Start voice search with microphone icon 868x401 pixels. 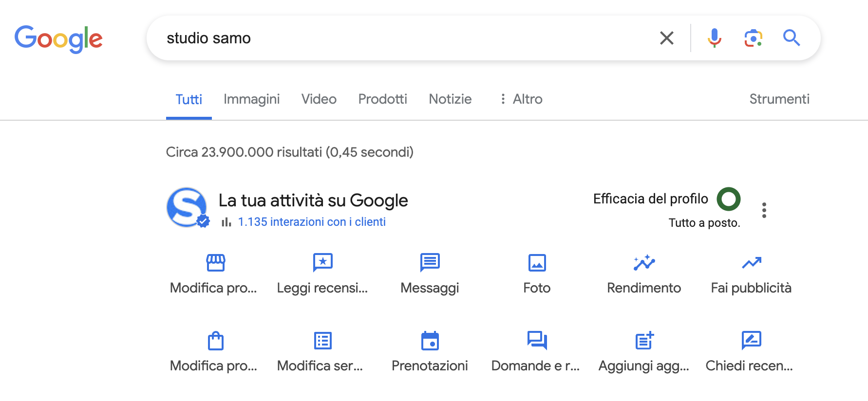(x=714, y=38)
